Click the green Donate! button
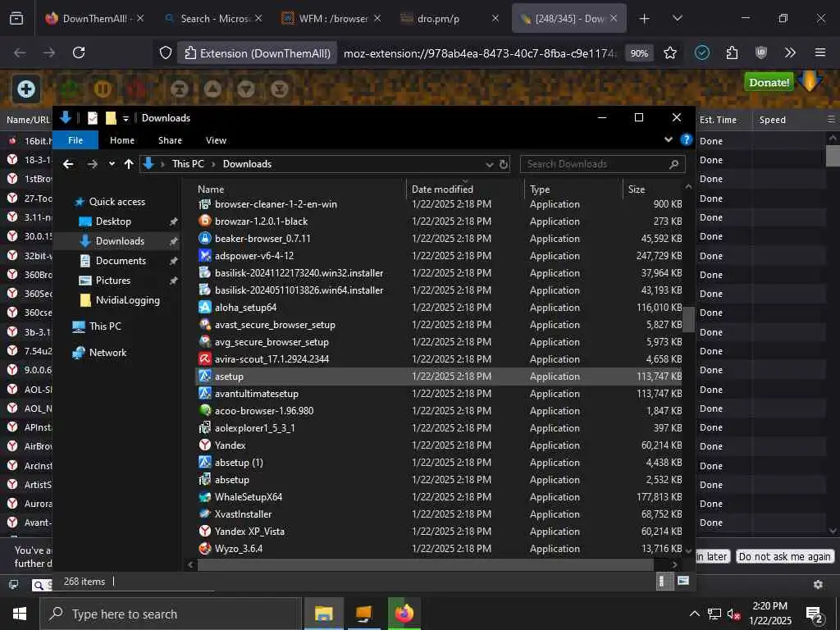The image size is (840, 630). (769, 83)
